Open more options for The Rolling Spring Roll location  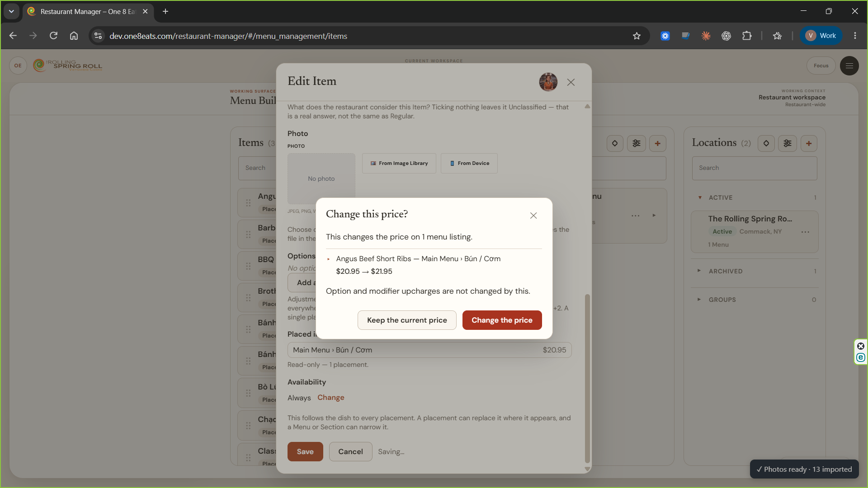click(x=805, y=232)
